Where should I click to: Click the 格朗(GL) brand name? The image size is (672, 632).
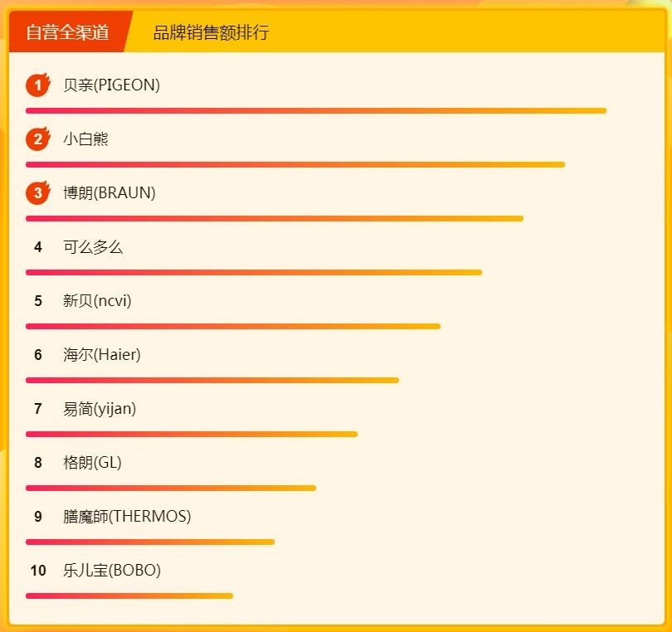[92, 462]
